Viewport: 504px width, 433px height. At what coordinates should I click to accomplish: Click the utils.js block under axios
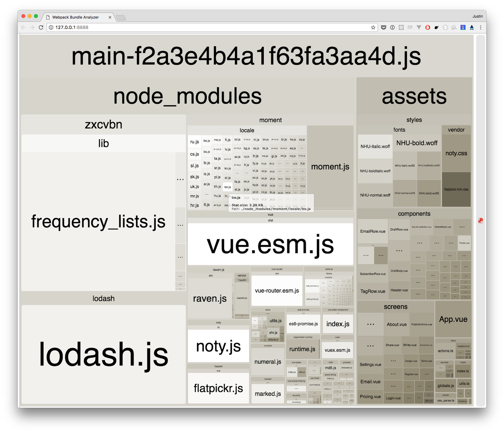(x=276, y=321)
